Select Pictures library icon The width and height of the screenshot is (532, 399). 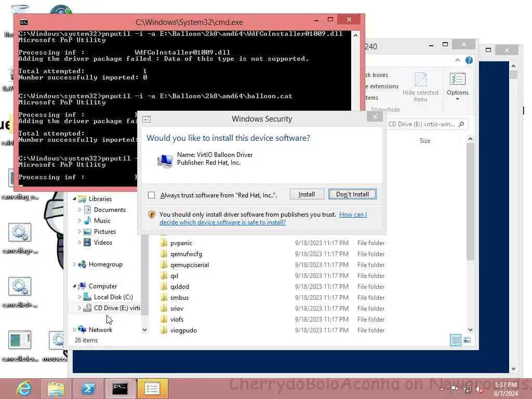click(x=87, y=231)
